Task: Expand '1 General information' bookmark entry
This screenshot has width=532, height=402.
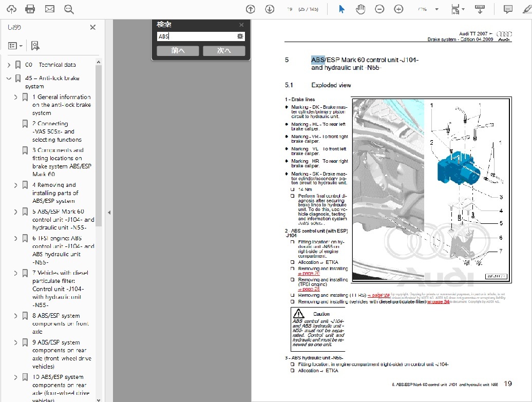Action: click(16, 97)
